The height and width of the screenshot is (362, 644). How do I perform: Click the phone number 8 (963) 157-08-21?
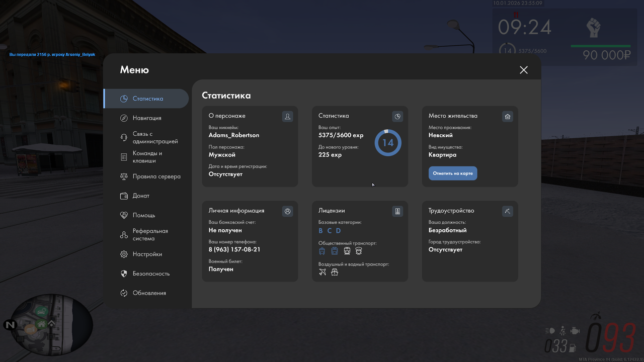(x=234, y=250)
